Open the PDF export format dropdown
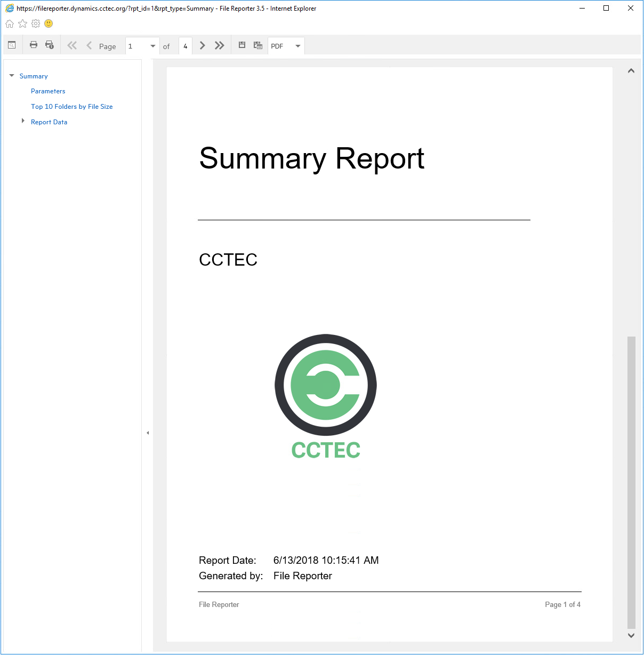This screenshot has width=644, height=655. coord(298,46)
